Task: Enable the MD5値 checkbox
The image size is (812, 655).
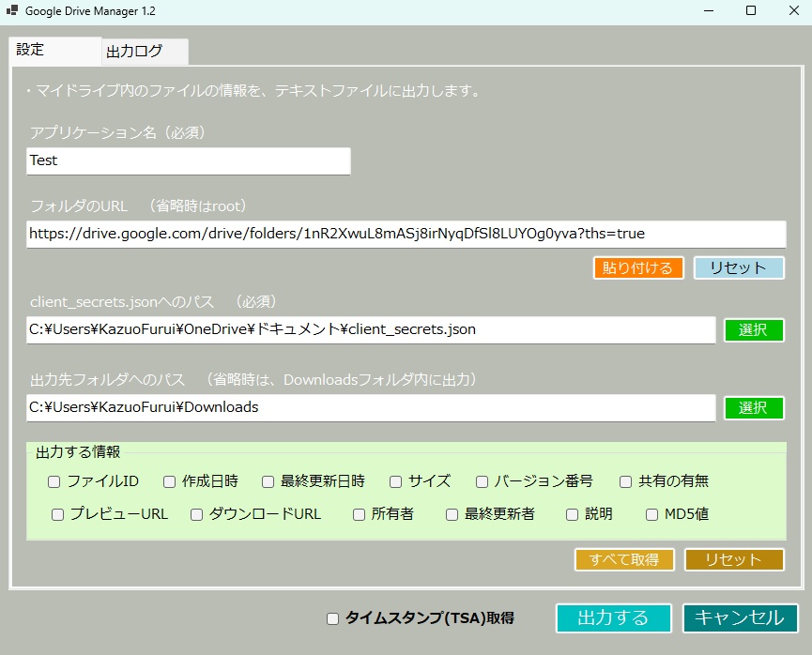Action: (652, 514)
